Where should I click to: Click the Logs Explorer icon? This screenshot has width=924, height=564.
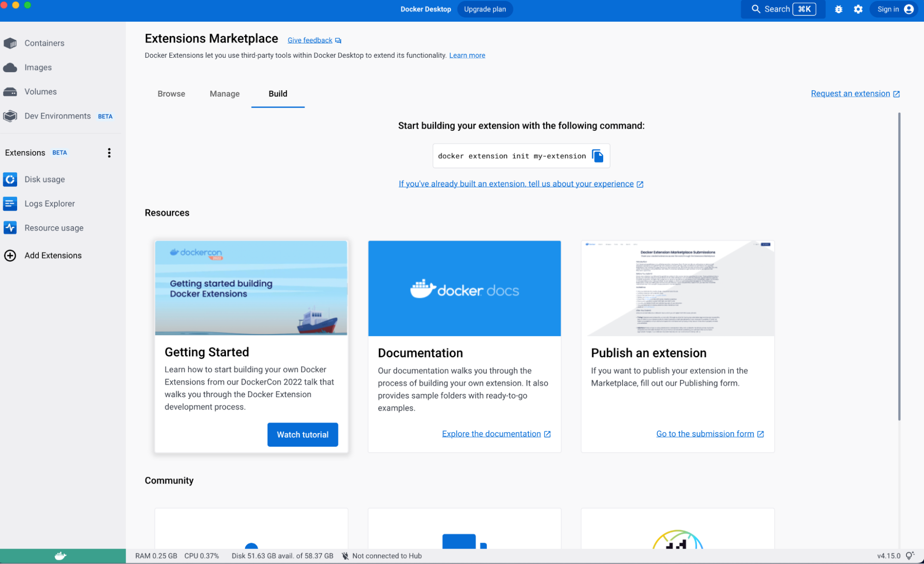pyautogui.click(x=11, y=203)
